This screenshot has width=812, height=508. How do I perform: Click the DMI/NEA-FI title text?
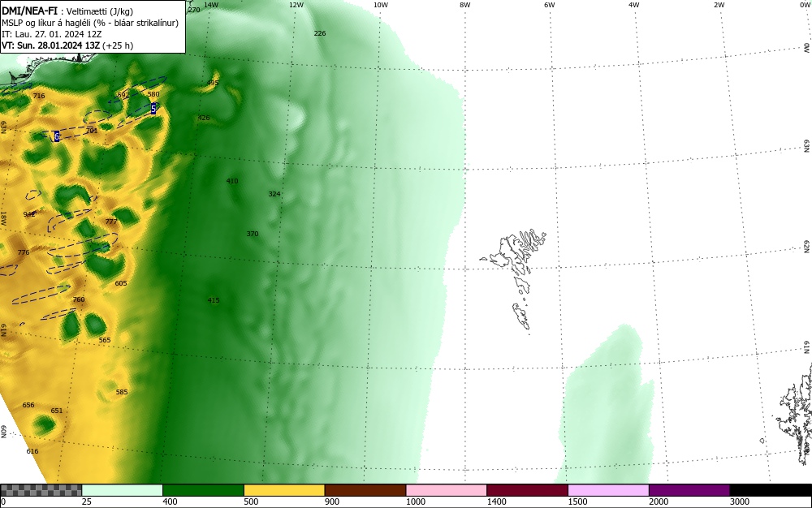[x=29, y=11]
